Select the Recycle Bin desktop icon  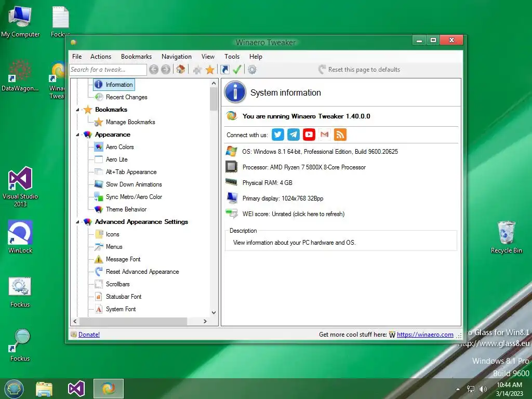506,237
